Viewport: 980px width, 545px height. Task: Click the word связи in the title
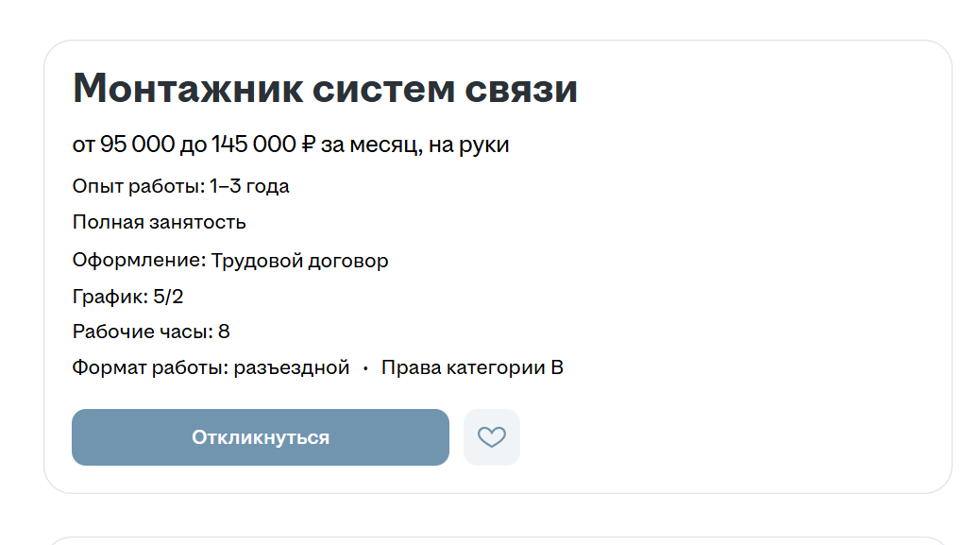tap(521, 90)
